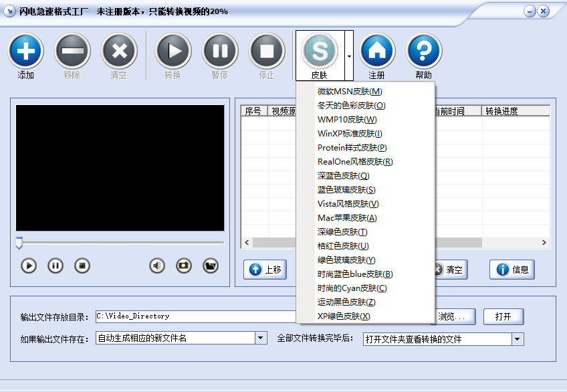Click the 皮肤 skin icon in toolbar
The height and width of the screenshot is (392, 567).
320,51
